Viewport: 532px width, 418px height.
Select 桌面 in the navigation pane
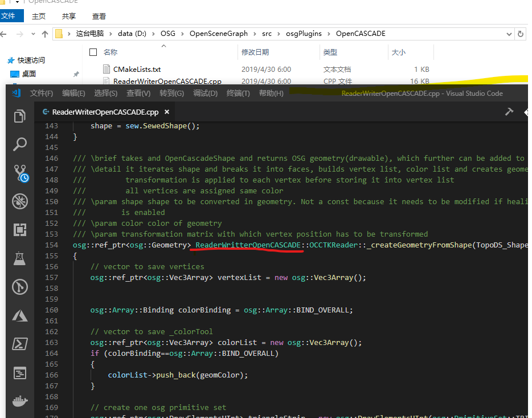[29, 74]
